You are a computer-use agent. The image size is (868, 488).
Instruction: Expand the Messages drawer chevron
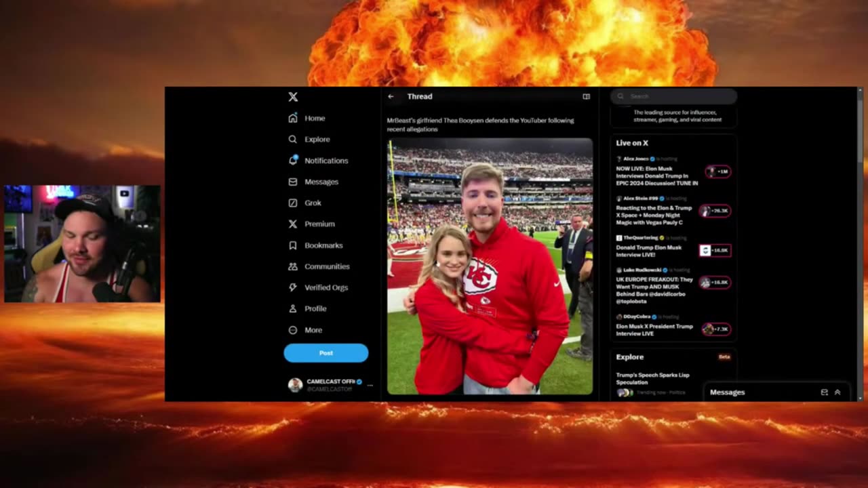pyautogui.click(x=837, y=392)
